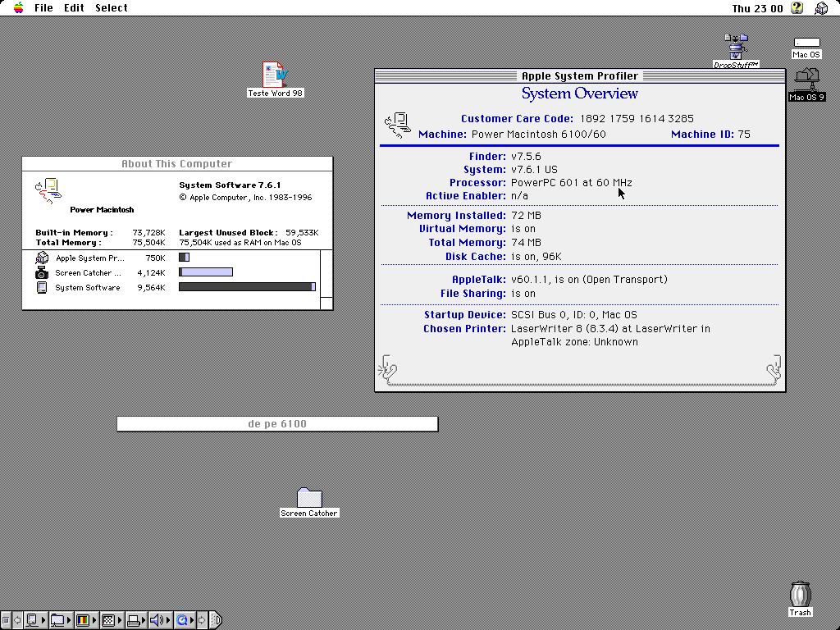This screenshot has height=630, width=840.
Task: Click the System Software memory usage bar
Action: pos(247,287)
